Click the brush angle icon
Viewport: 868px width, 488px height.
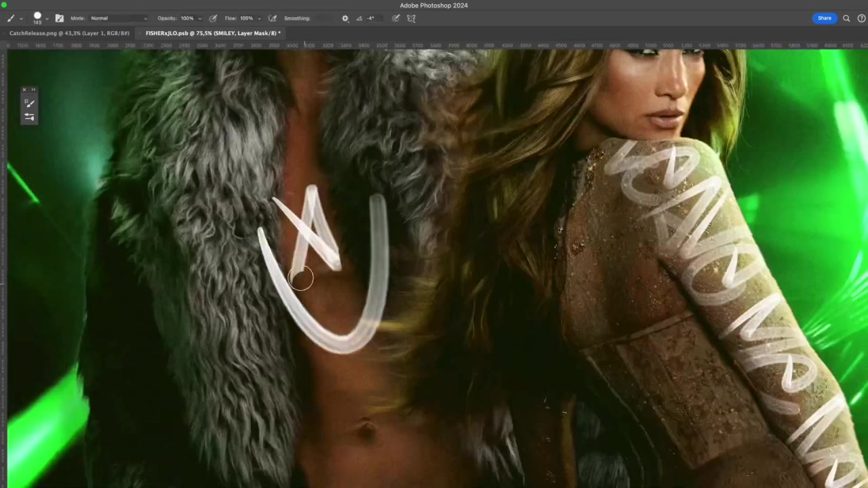click(x=359, y=18)
